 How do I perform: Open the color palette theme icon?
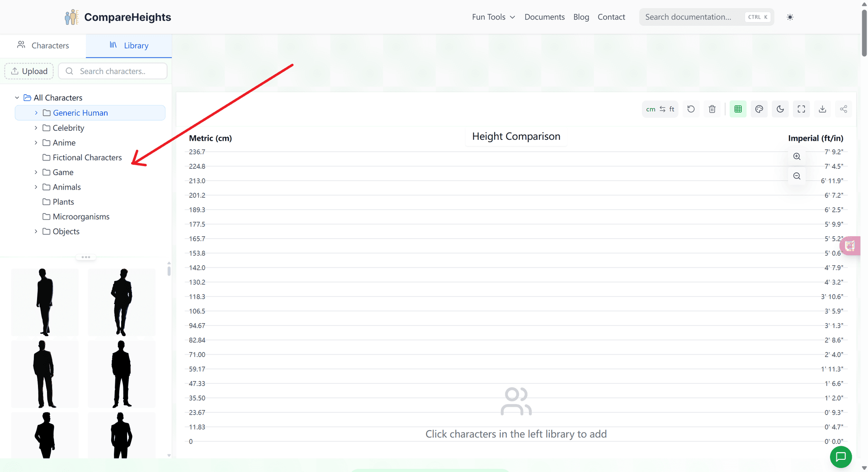pyautogui.click(x=759, y=109)
